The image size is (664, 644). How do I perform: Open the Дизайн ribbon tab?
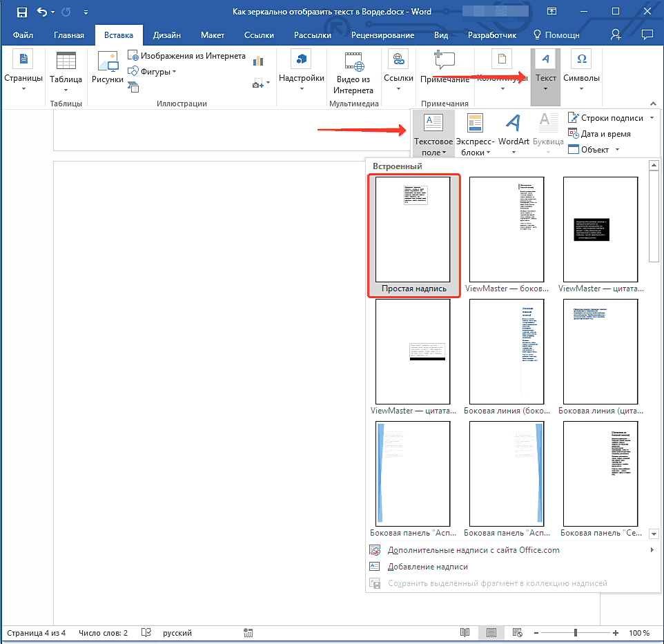click(168, 35)
